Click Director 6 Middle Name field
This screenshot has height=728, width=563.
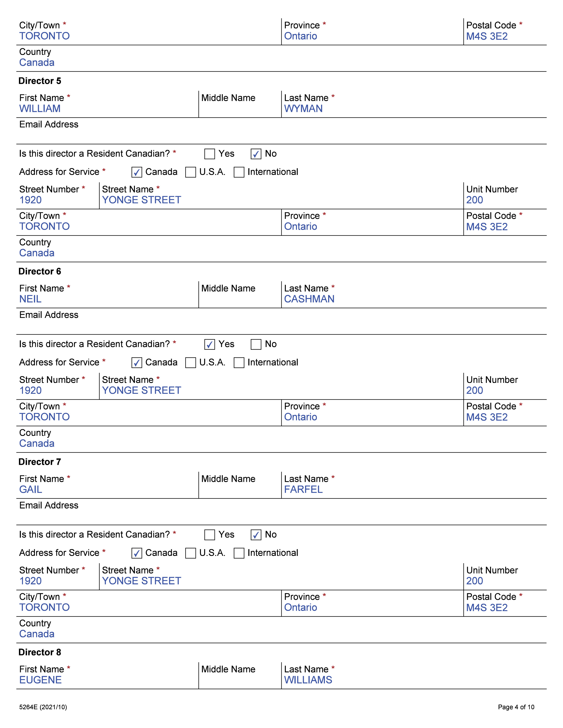tap(240, 299)
